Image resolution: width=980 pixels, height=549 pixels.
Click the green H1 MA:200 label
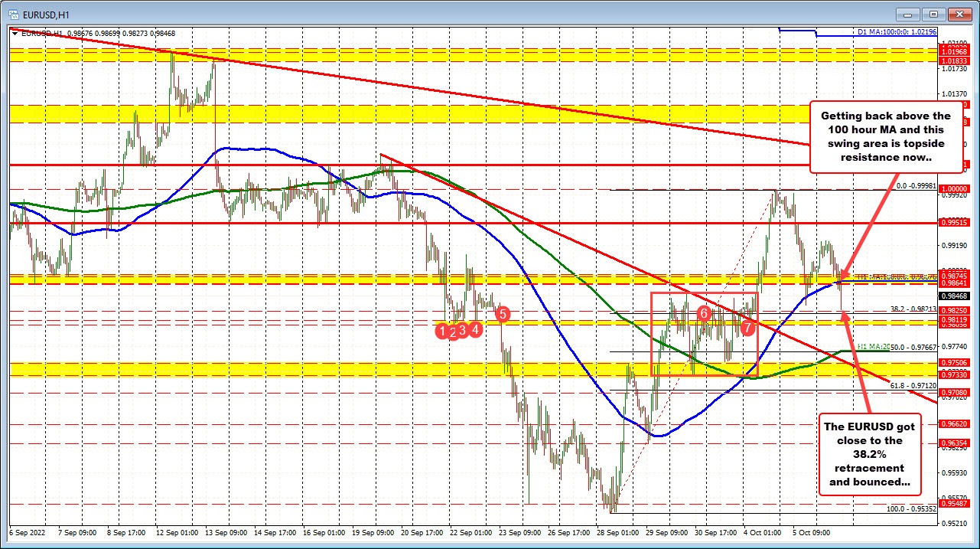coord(874,346)
